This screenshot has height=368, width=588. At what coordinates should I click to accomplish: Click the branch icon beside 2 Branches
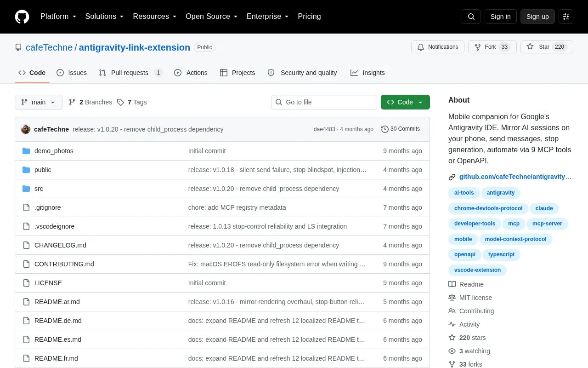72,102
